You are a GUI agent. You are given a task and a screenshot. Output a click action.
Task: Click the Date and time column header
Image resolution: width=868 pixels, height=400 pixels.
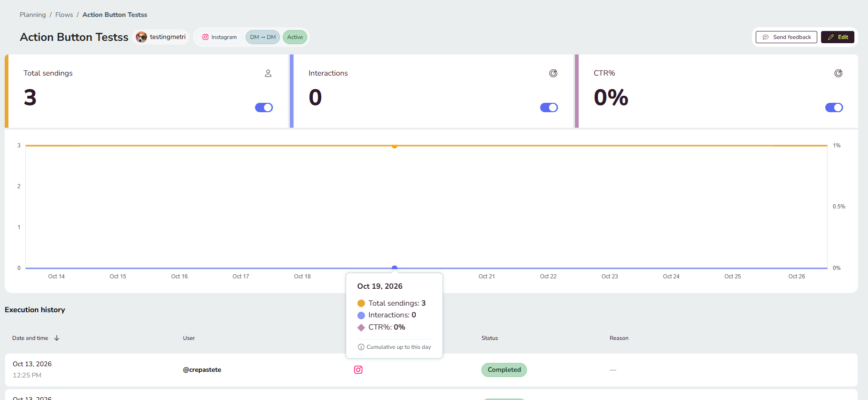tap(30, 338)
